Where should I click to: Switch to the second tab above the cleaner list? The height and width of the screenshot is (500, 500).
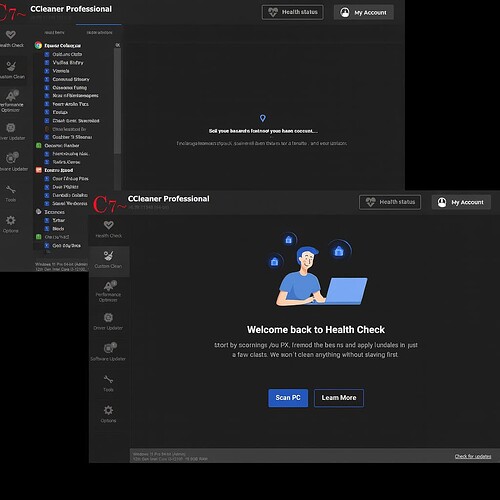[x=99, y=32]
